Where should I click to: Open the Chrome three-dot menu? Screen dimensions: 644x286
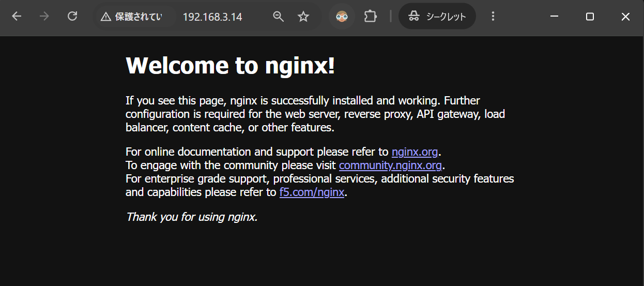[493, 17]
